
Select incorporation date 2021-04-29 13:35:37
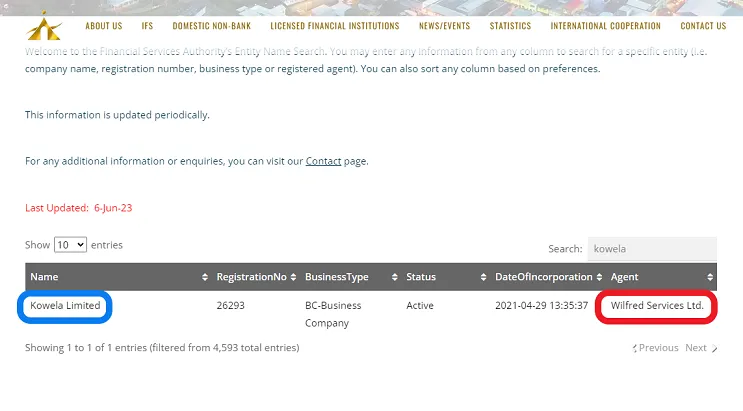click(542, 306)
